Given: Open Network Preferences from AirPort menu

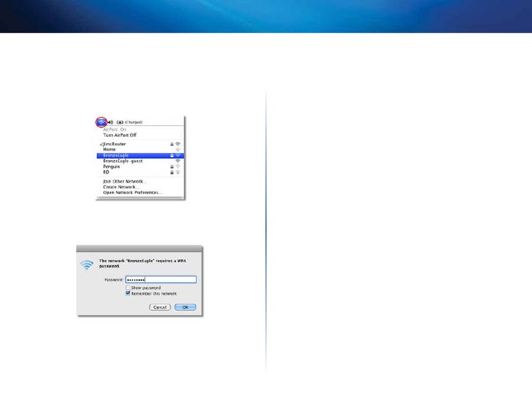Looking at the screenshot, I should pos(132,193).
